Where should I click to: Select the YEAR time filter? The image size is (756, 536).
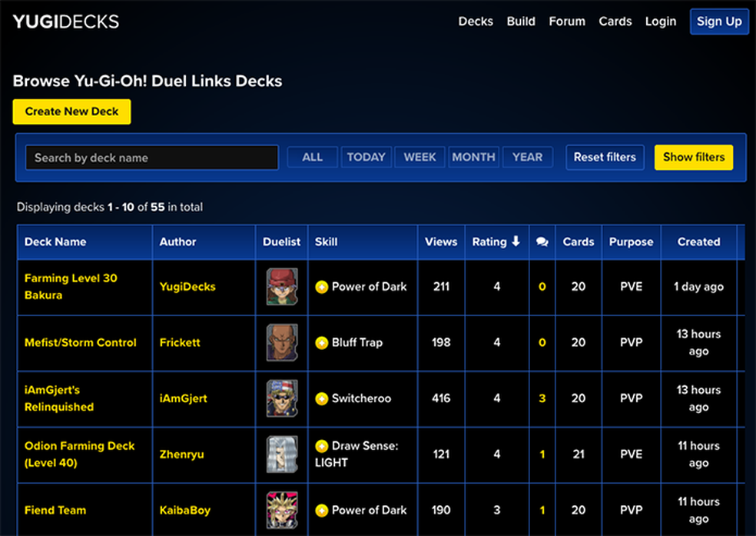[x=528, y=158]
